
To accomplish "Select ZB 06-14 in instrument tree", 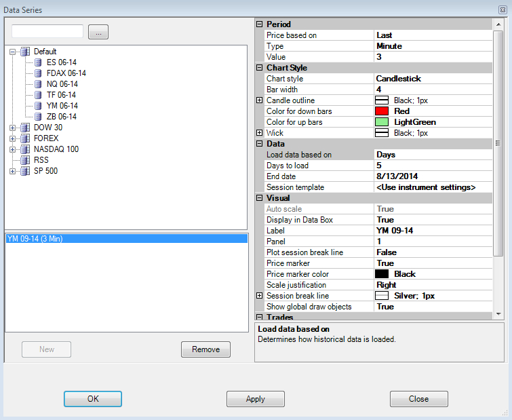I will tap(62, 117).
